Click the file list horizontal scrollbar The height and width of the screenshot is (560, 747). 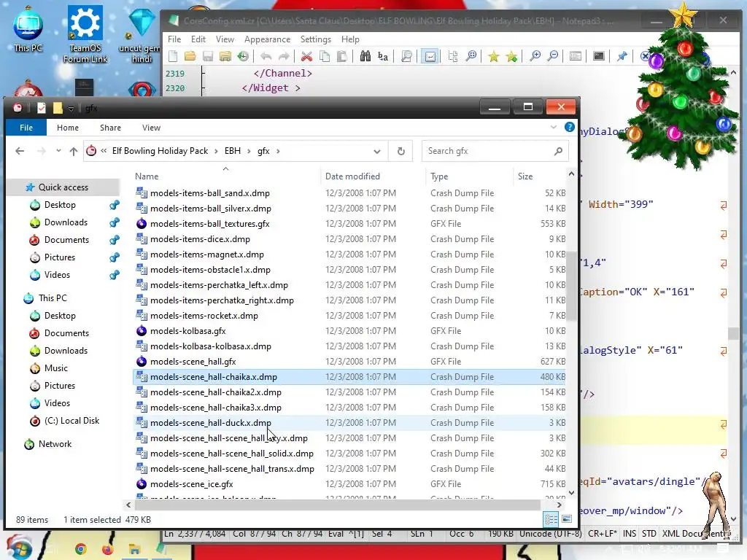click(x=337, y=505)
